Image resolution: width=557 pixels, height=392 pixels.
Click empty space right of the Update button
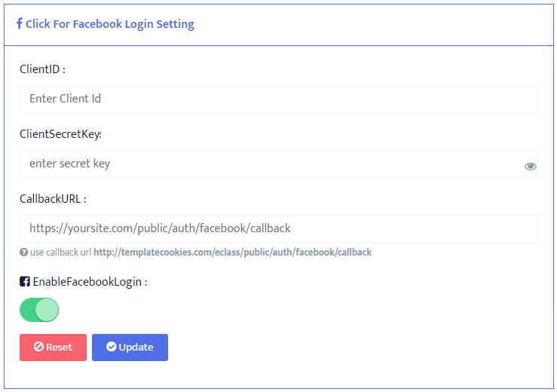click(339, 348)
